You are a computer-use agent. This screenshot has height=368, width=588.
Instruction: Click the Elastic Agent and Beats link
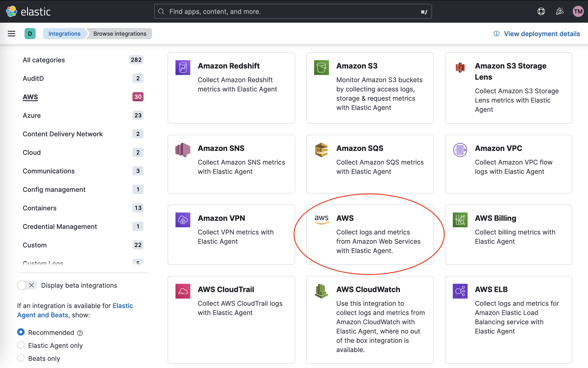[x=43, y=315]
